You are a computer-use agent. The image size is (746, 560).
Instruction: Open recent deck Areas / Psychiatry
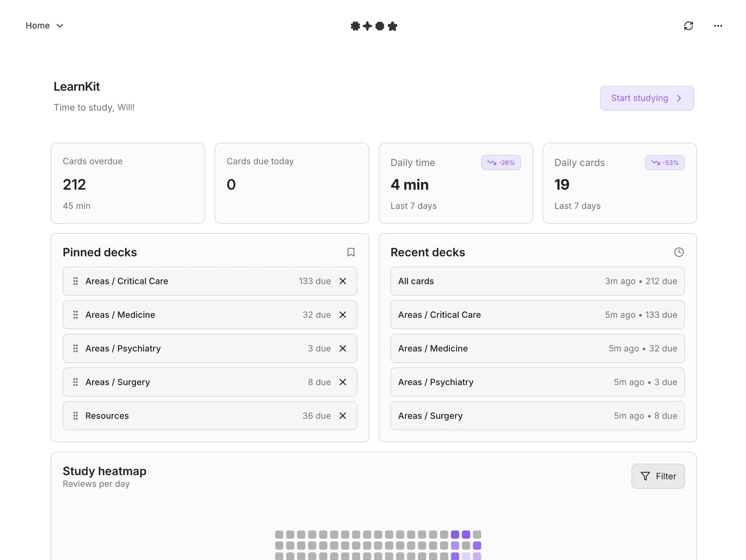537,382
